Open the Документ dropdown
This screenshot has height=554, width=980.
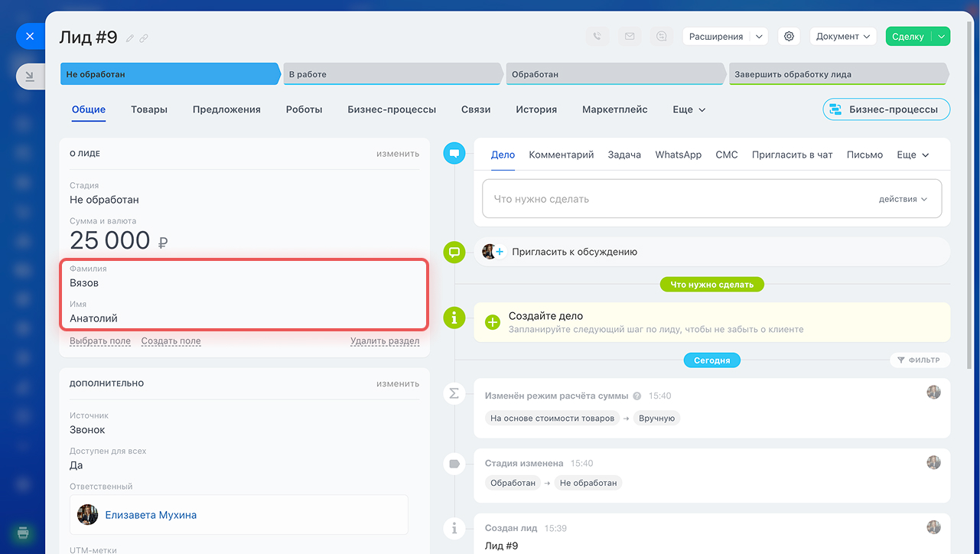click(x=843, y=36)
